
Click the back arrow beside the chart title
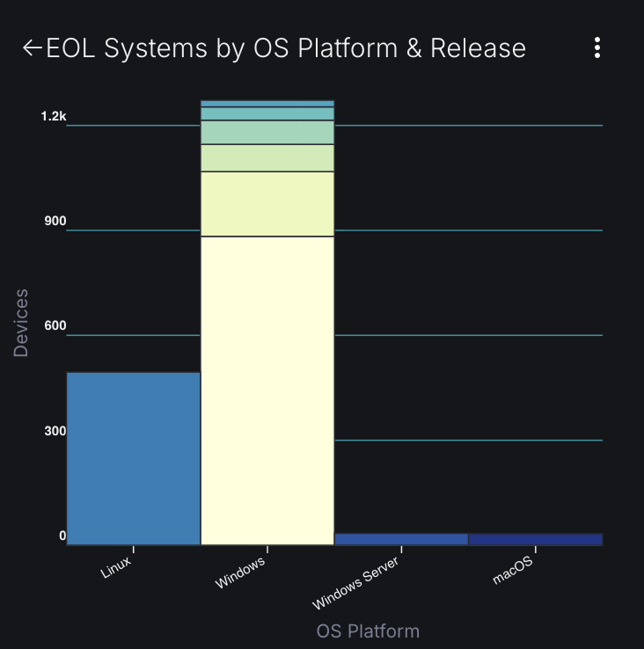[x=32, y=48]
